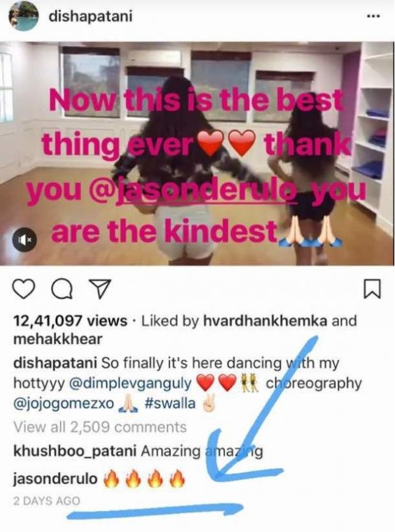Open commenter jasonderulo's profile
The width and height of the screenshot is (395, 532).
coord(55,479)
